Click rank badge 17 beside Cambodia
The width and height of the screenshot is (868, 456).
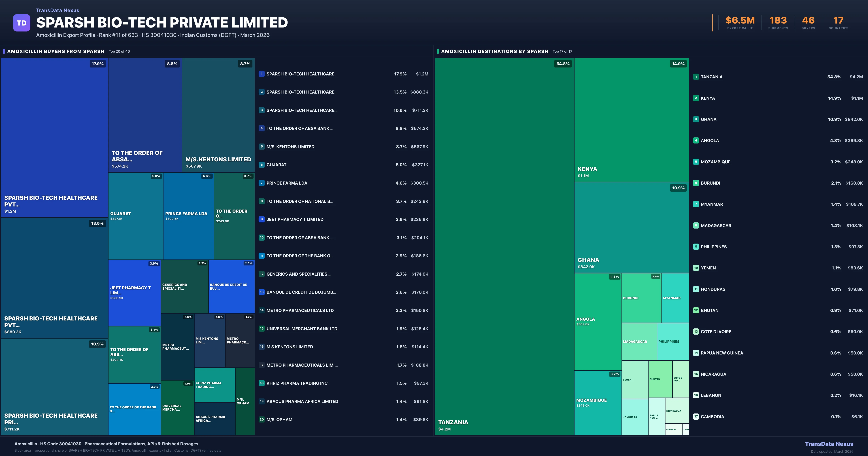(696, 417)
